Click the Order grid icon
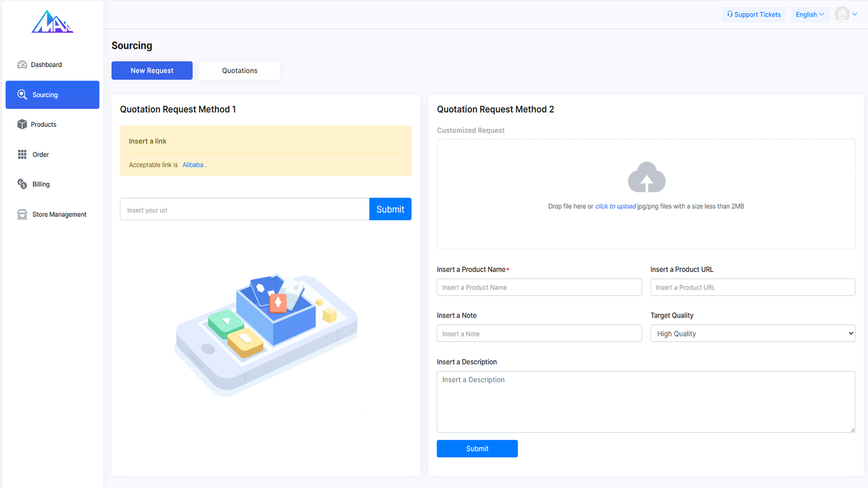The image size is (868, 488). [x=22, y=155]
